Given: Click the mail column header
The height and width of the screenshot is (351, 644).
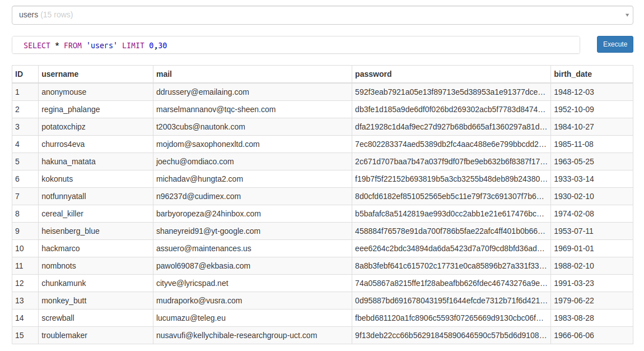Looking at the screenshot, I should click(164, 74).
